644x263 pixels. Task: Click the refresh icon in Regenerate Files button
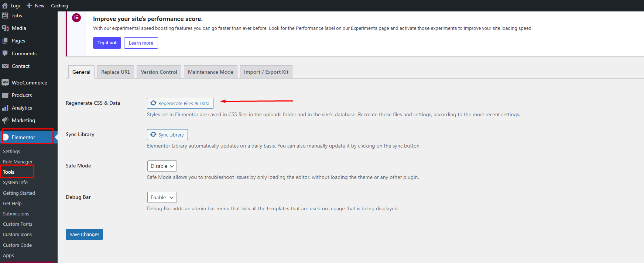coord(153,103)
